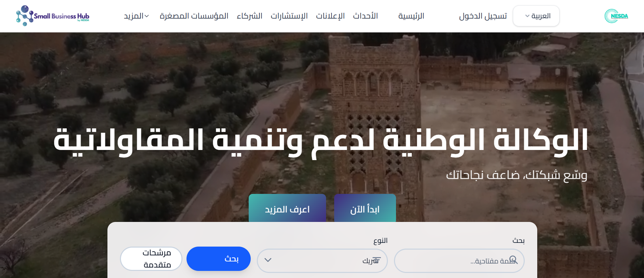This screenshot has width=644, height=278.
Task: Click the magnifier icon in keyword field
Action: 513,260
